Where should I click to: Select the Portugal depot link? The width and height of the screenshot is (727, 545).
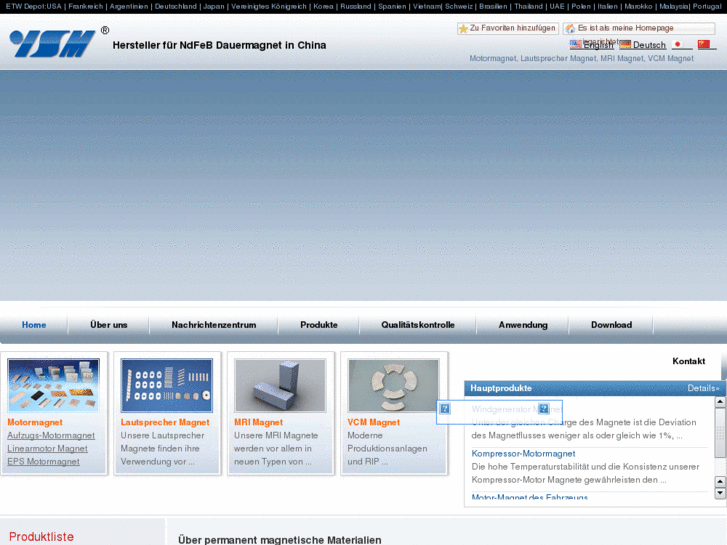[x=707, y=6]
